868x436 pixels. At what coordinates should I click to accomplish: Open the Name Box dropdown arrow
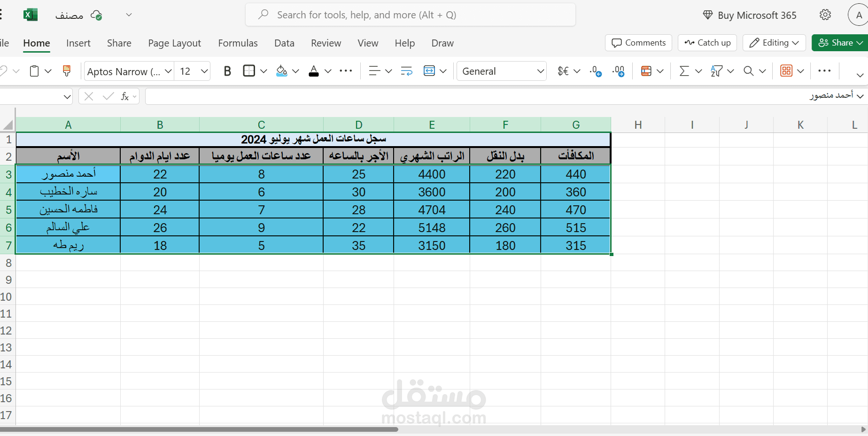pyautogui.click(x=67, y=97)
